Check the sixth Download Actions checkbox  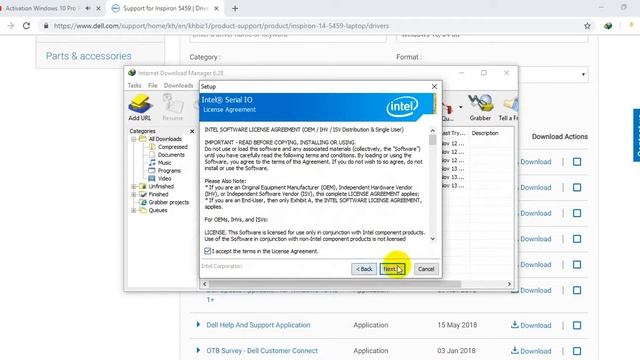coord(577,290)
